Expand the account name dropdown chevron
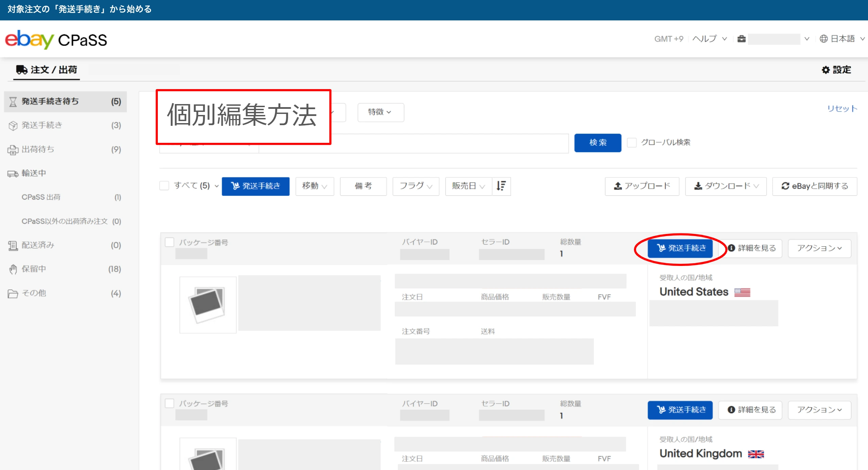This screenshot has width=868, height=470. click(x=806, y=39)
